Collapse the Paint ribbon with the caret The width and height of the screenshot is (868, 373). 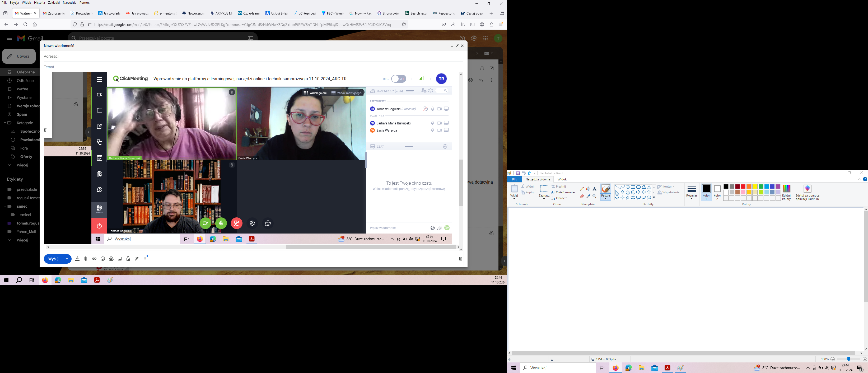pos(859,179)
